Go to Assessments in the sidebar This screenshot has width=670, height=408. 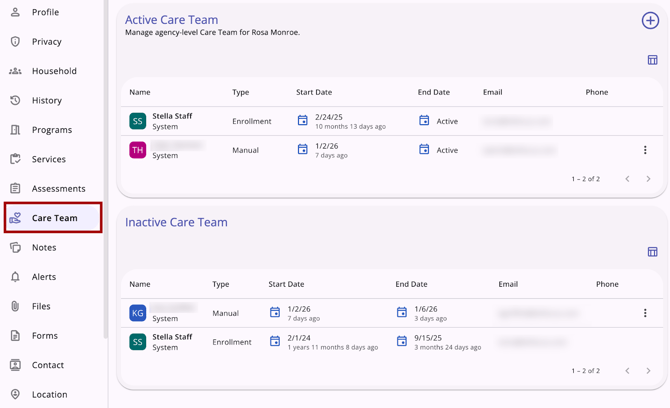(58, 188)
